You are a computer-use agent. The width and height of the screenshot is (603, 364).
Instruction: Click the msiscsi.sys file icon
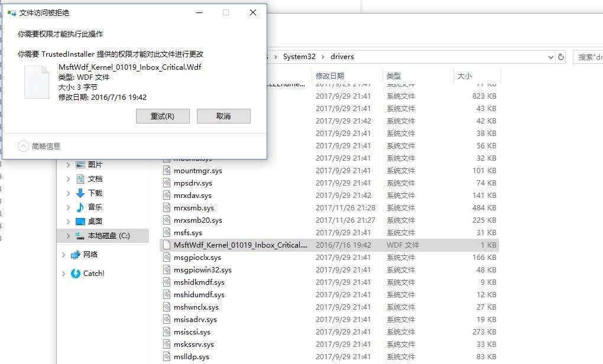coord(167,332)
